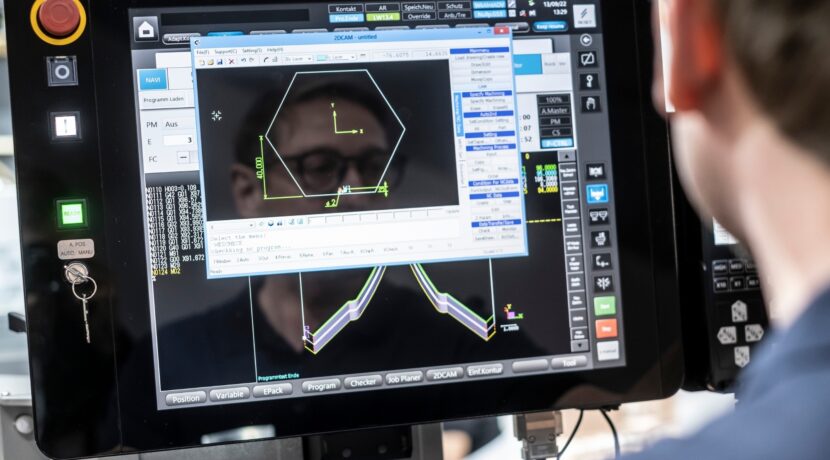Click the back arrow circle icon
This screenshot has height=460, width=830.
[x=585, y=40]
